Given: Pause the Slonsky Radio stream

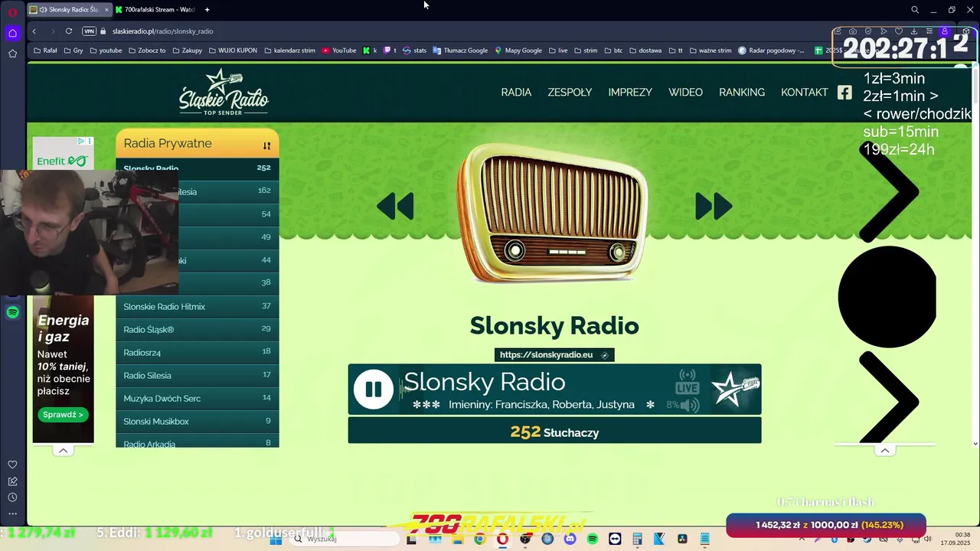Looking at the screenshot, I should coord(373,390).
